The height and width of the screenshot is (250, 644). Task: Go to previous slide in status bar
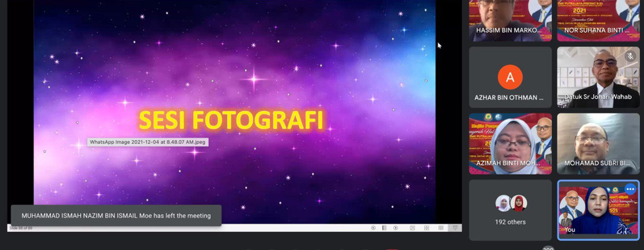tap(373, 228)
